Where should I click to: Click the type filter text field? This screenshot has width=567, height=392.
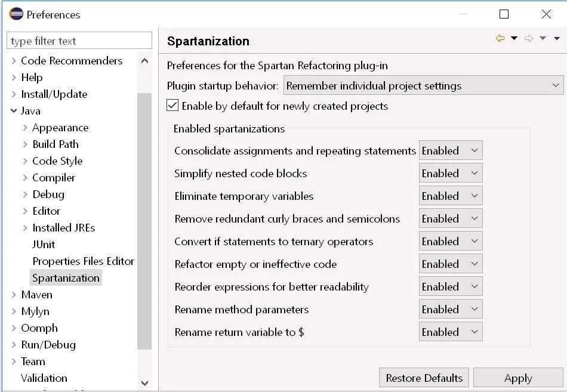[79, 41]
